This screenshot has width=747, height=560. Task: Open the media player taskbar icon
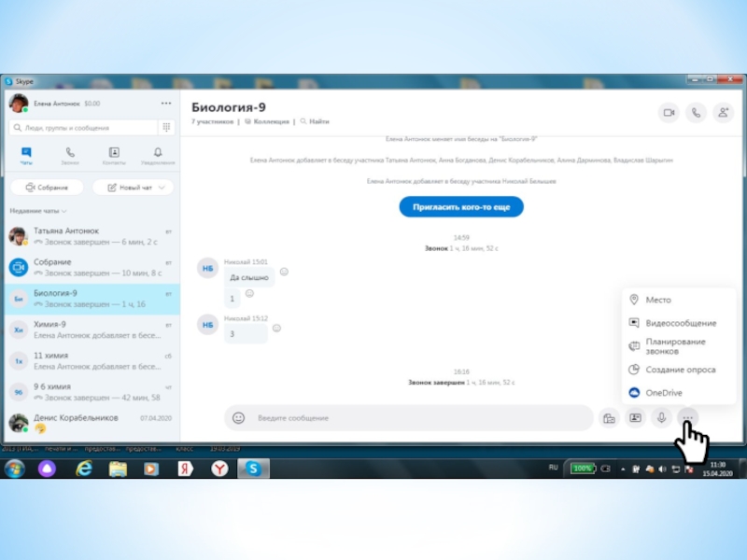151,469
